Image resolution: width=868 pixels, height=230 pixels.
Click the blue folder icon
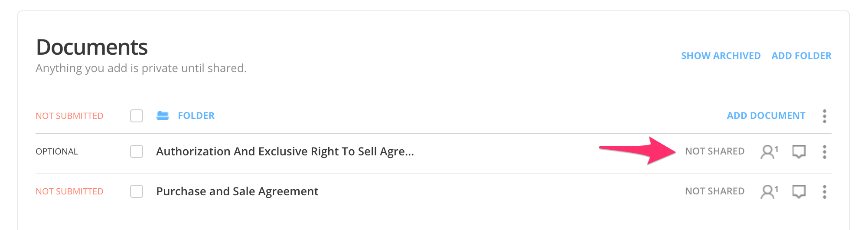163,115
